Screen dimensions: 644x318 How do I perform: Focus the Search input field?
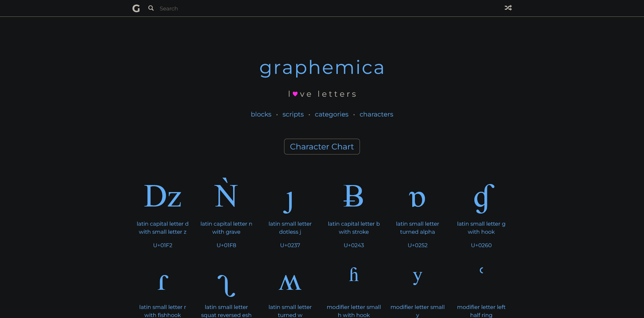235,8
